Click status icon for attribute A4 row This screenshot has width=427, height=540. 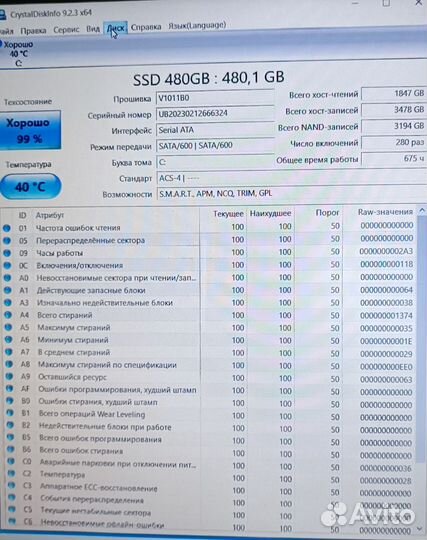(x=8, y=315)
